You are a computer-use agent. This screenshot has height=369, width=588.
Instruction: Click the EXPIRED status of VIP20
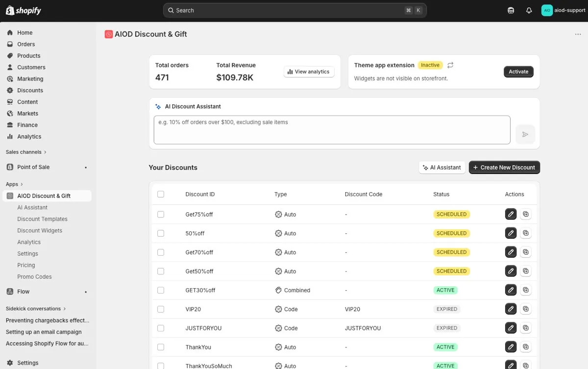(447, 309)
